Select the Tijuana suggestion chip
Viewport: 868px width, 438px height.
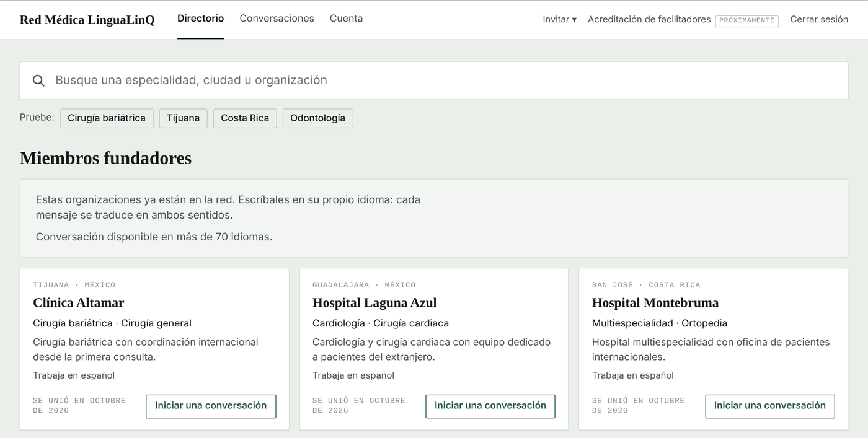pyautogui.click(x=183, y=118)
